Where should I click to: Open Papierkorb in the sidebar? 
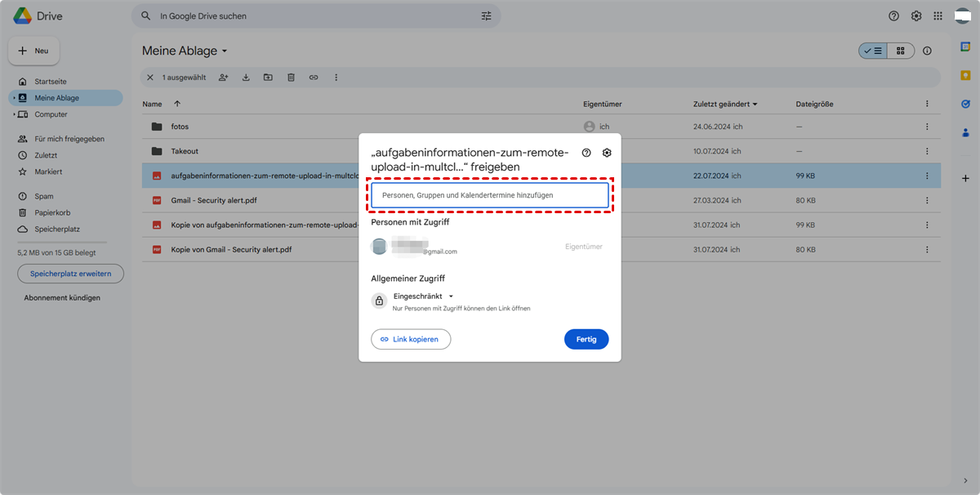click(x=51, y=212)
